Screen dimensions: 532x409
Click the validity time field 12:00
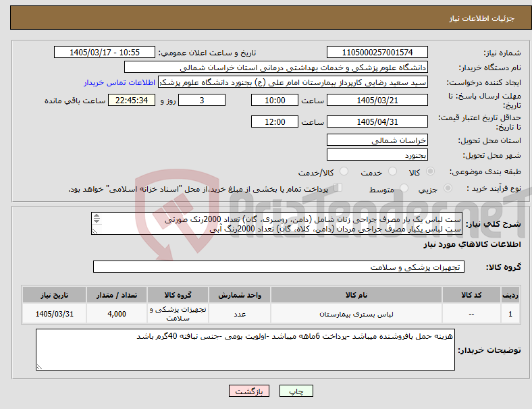(x=275, y=121)
